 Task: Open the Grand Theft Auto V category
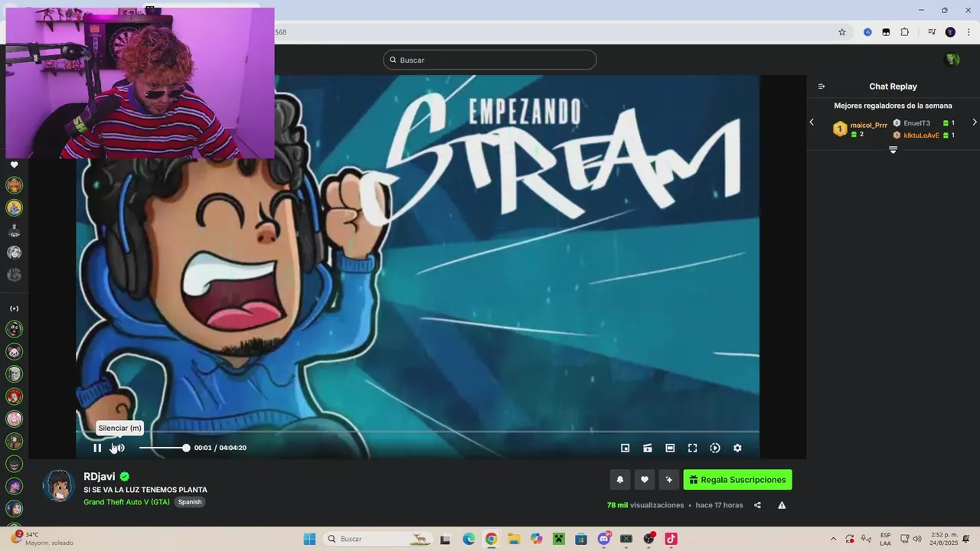[126, 502]
